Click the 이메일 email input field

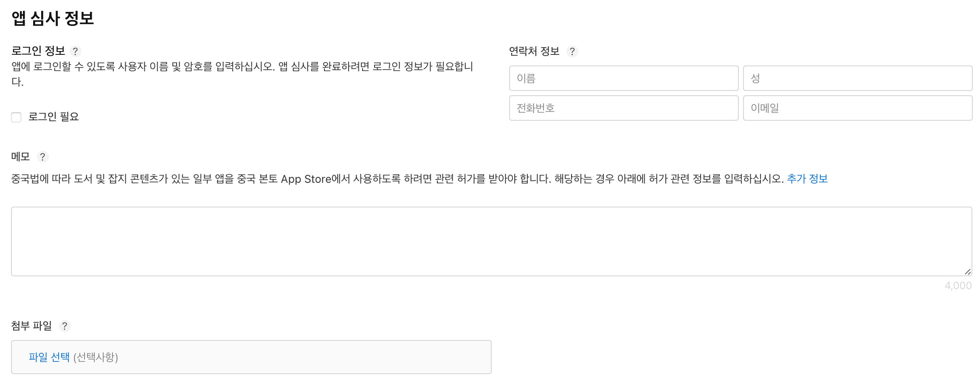(x=857, y=108)
